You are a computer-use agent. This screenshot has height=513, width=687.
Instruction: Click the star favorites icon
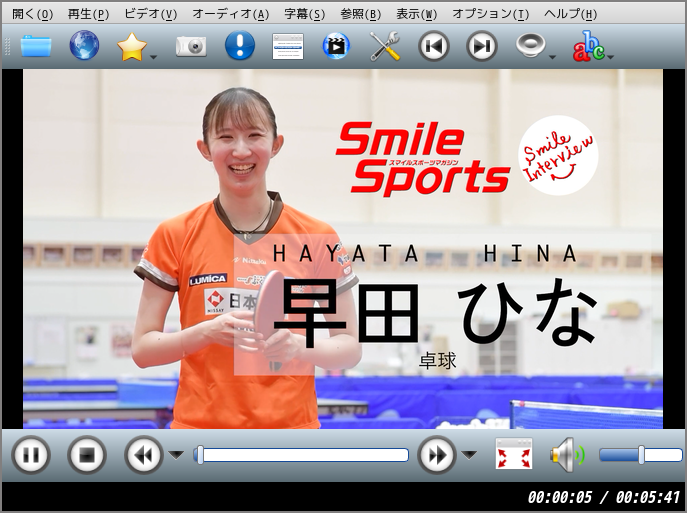click(132, 46)
